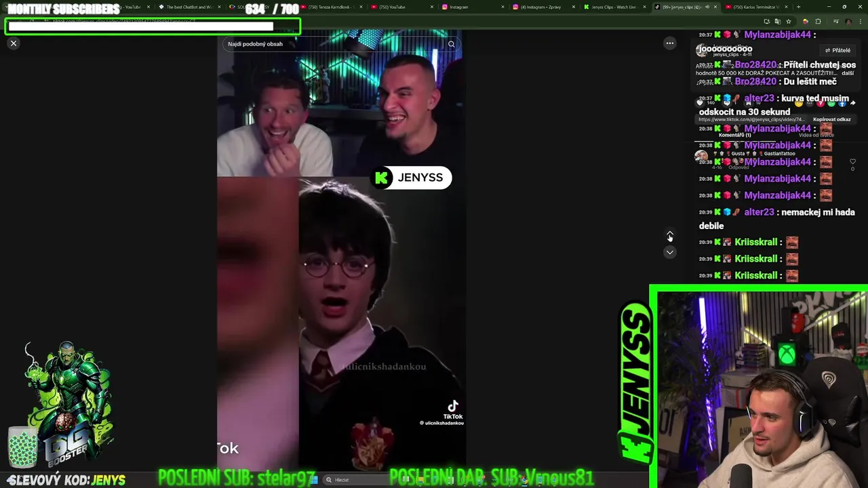Open the browser profile avatar
The height and width of the screenshot is (488, 868).
(848, 21)
